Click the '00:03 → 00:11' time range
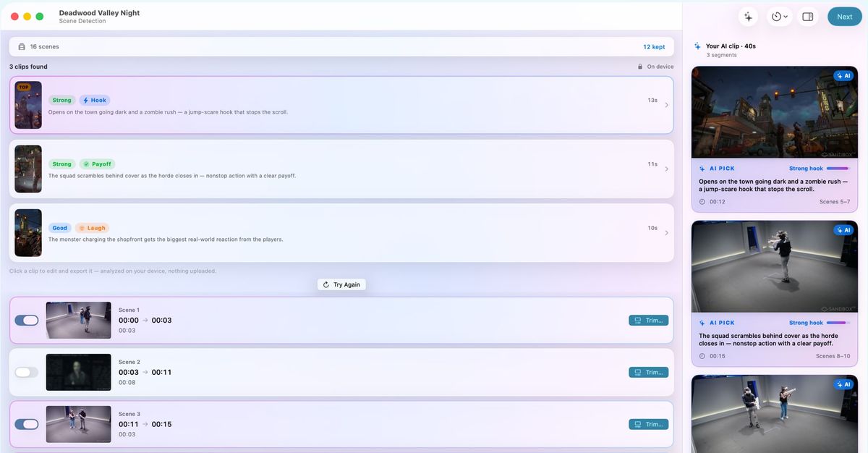The width and height of the screenshot is (868, 453). [x=145, y=372]
